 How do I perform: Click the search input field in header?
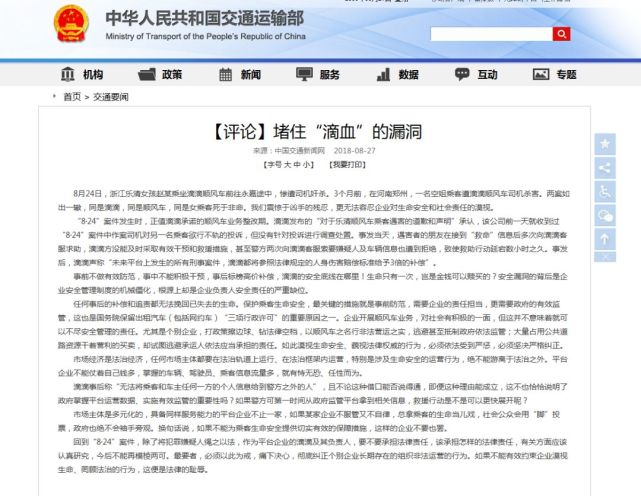[490, 34]
